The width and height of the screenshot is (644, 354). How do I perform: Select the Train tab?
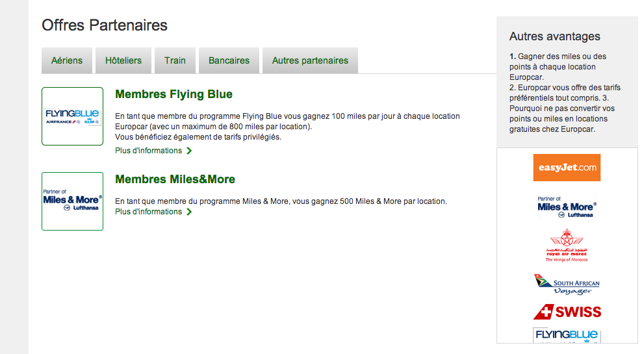pos(175,60)
